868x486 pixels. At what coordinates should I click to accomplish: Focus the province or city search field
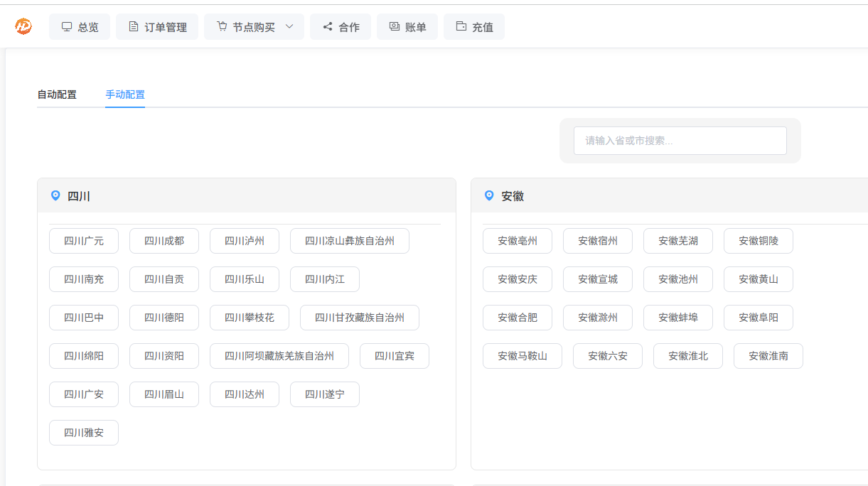(x=680, y=141)
